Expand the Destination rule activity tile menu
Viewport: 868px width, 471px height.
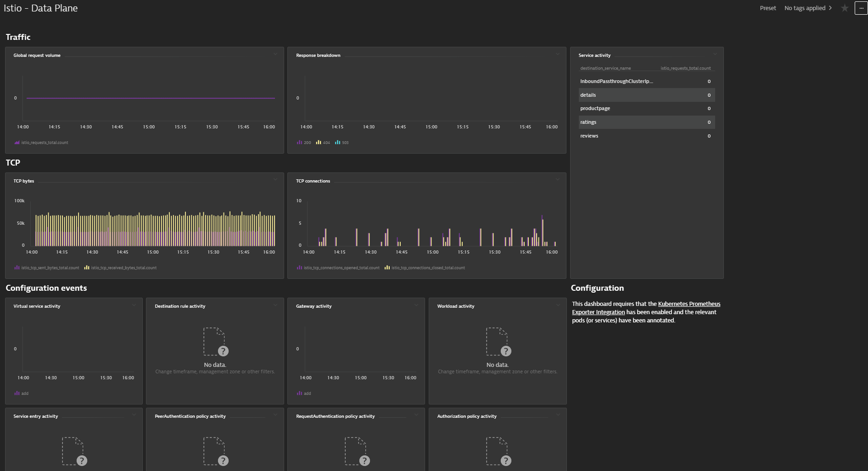coord(275,305)
